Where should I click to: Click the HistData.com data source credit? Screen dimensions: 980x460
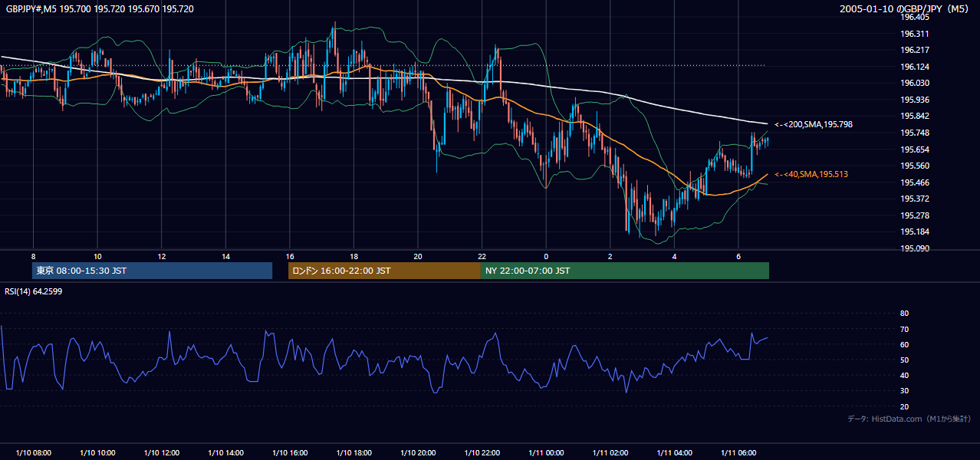(x=909, y=419)
